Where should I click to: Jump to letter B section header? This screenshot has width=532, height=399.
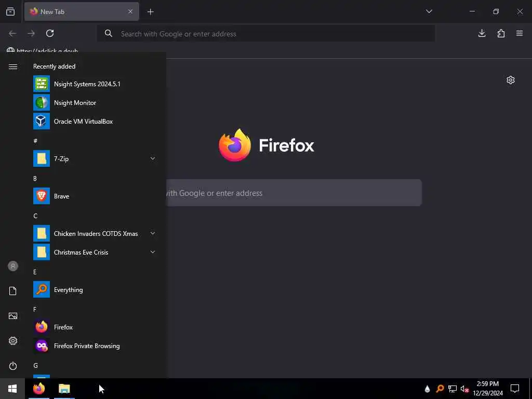(x=35, y=179)
